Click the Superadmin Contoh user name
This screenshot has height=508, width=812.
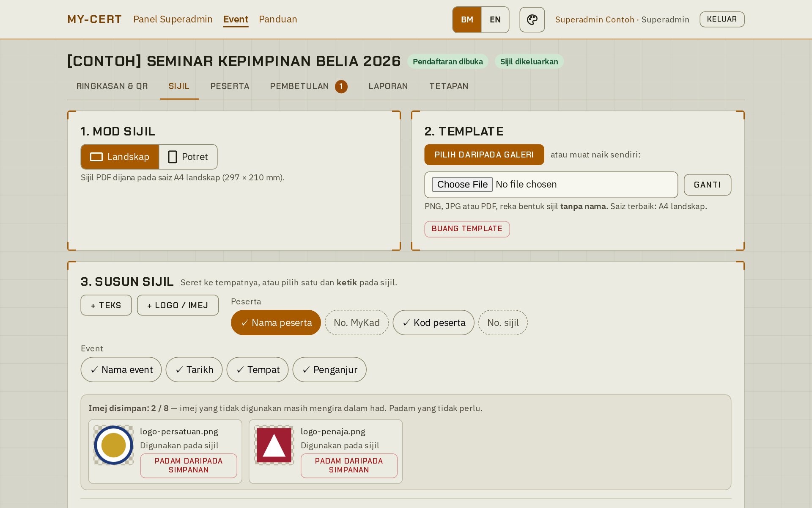coord(595,19)
